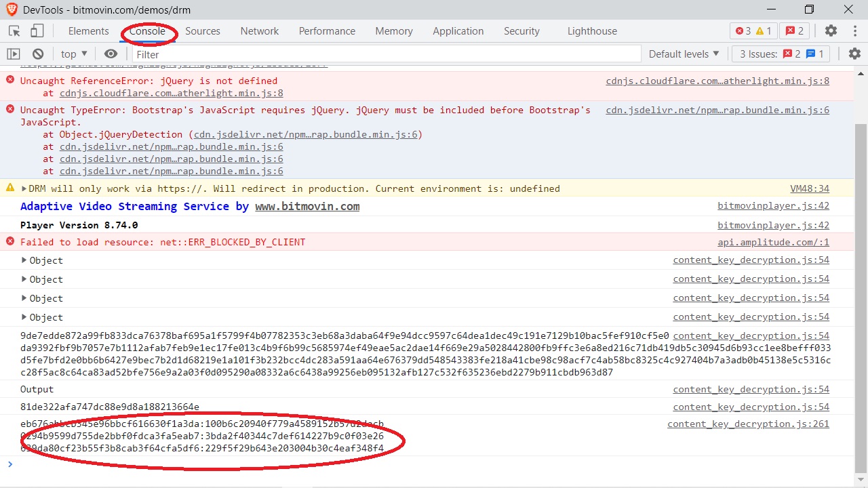Open content_key_decryption.js:54 link beside Output
868x488 pixels.
point(751,390)
